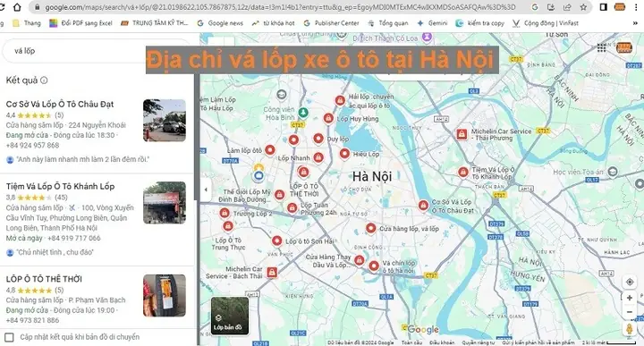This screenshot has width=644, height=346.
Task: Select the Cửa hàng lốp, vá lốp marker
Action: (x=371, y=228)
